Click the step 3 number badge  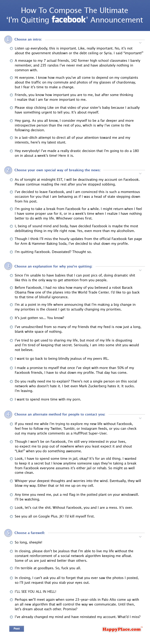(8, 266)
